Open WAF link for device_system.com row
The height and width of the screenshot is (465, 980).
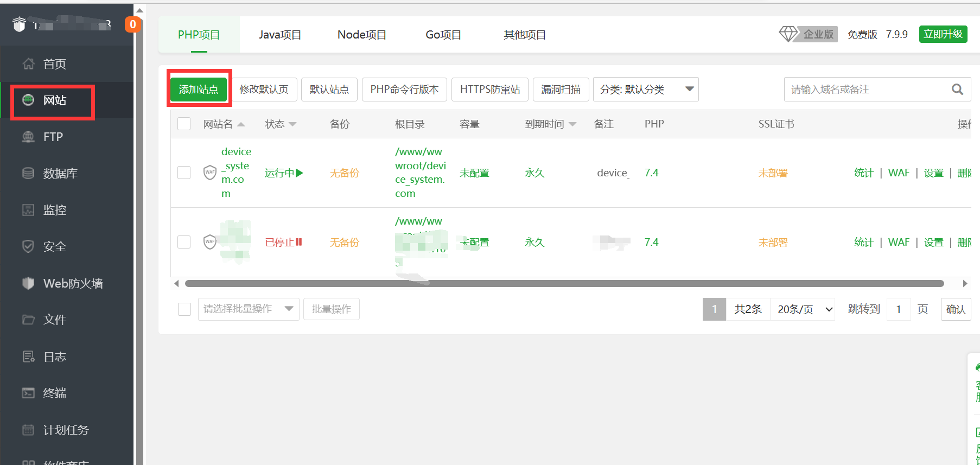coord(899,173)
